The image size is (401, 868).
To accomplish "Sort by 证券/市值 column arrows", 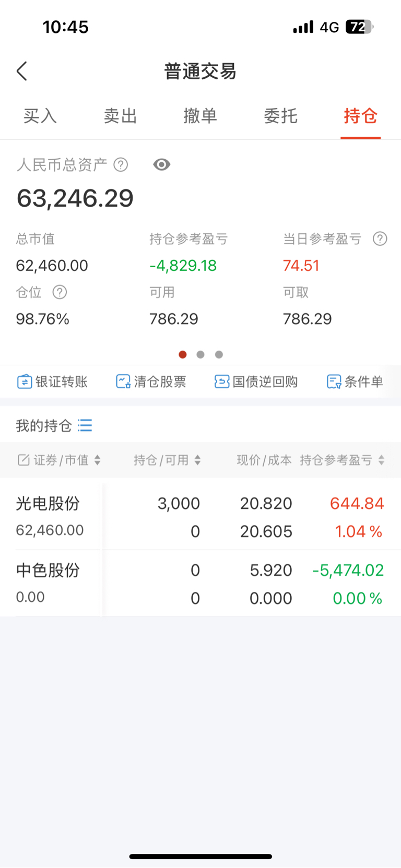I will point(97,460).
